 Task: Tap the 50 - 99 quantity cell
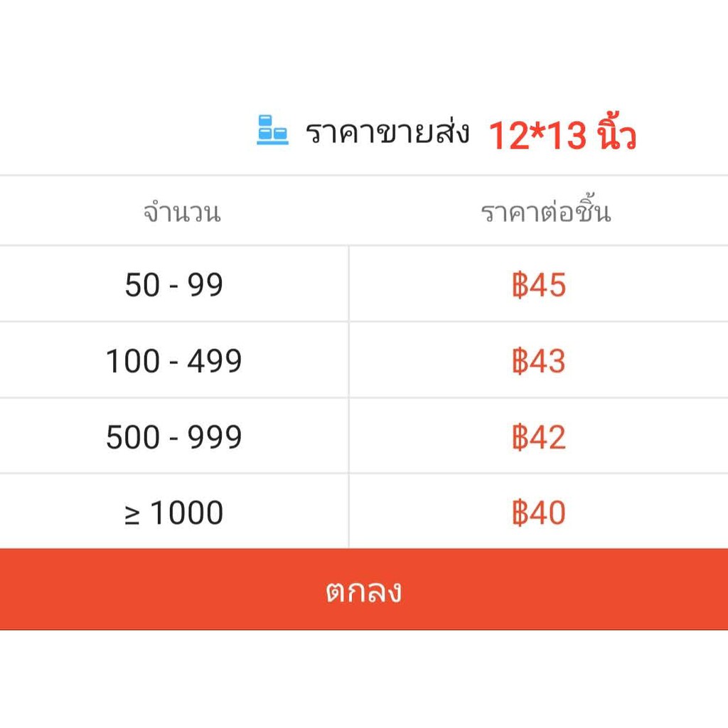tap(174, 285)
